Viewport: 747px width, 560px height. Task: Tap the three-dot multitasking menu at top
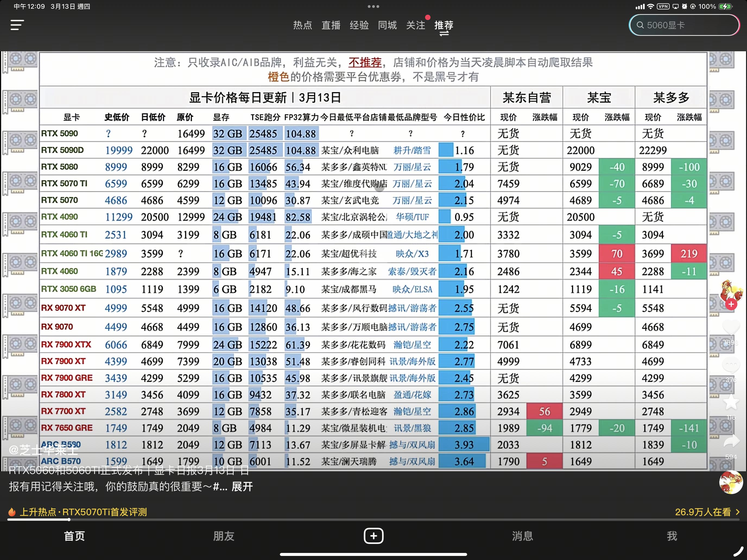click(373, 7)
